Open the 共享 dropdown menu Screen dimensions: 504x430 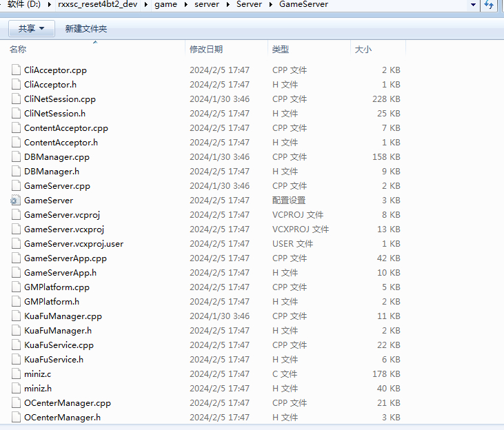pyautogui.click(x=31, y=28)
